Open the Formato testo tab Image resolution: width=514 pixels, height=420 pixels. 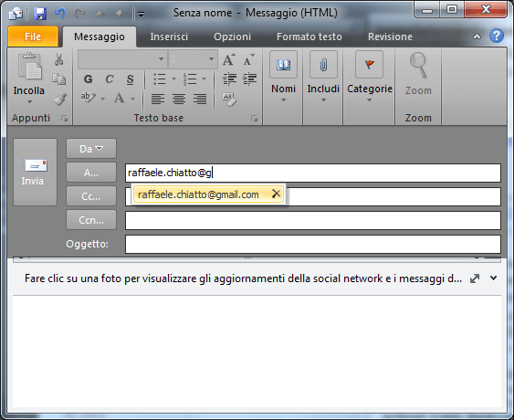(x=309, y=37)
